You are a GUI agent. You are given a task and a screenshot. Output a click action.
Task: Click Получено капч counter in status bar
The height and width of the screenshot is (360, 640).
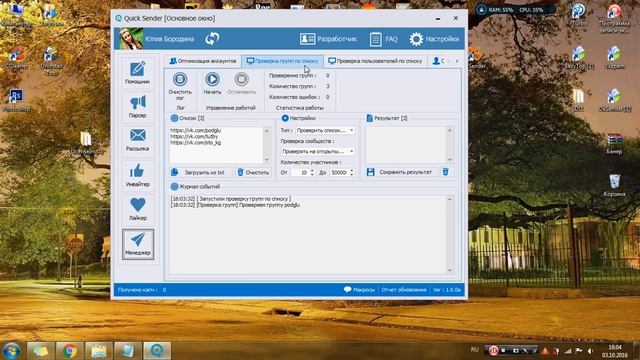[142, 289]
